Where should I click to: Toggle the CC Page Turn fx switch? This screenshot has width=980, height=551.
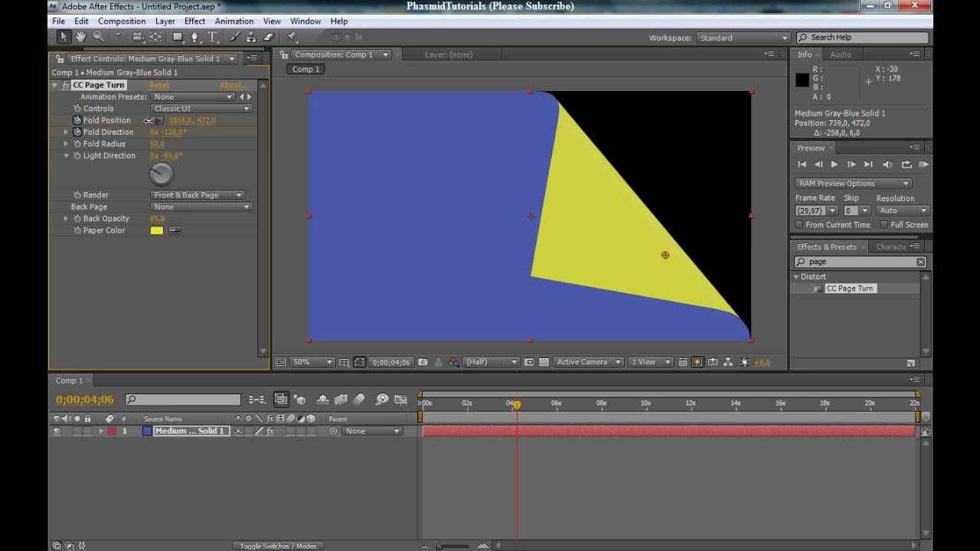click(66, 85)
